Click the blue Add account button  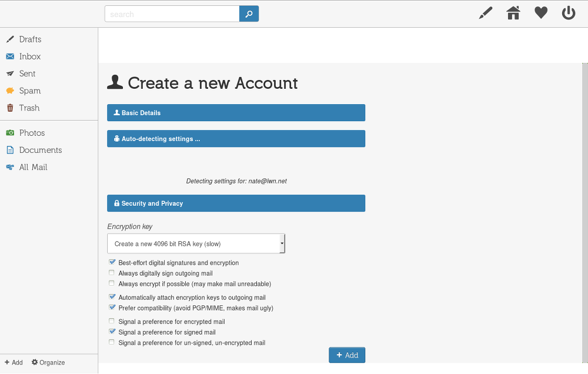[347, 355]
